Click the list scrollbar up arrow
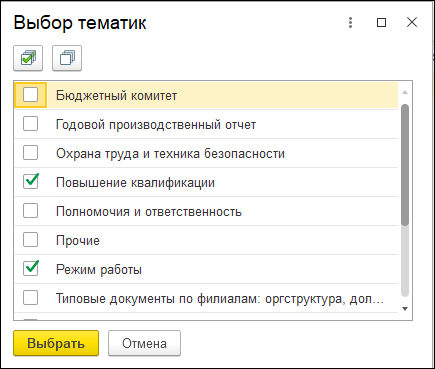435x369 pixels. [x=405, y=92]
